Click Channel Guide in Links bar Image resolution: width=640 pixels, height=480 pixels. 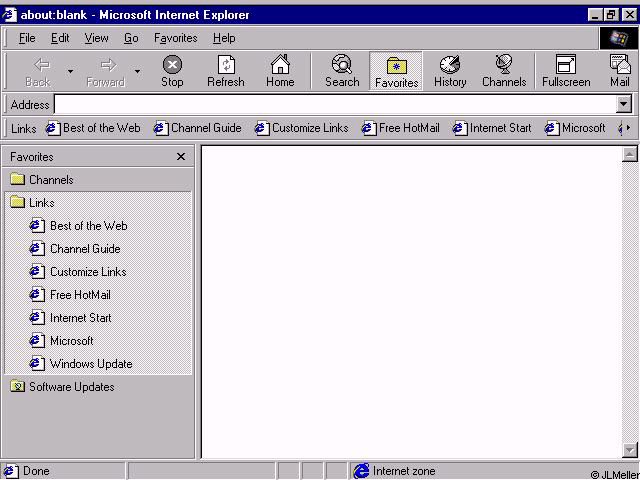(x=198, y=128)
